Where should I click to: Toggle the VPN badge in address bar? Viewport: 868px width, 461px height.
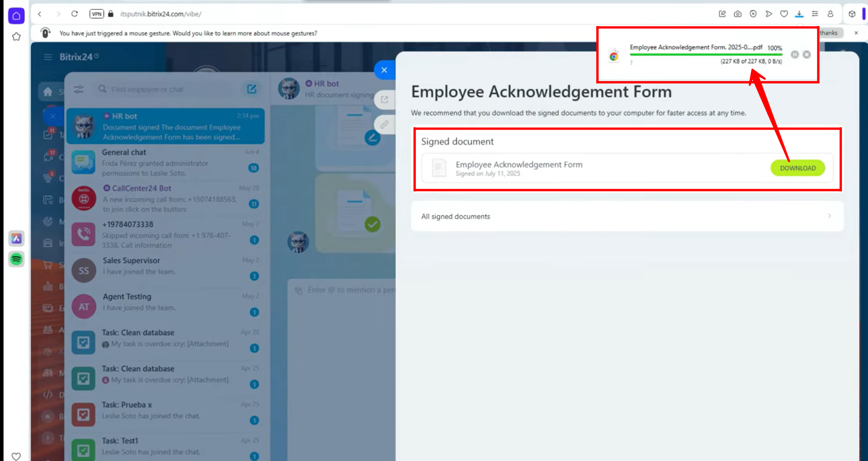point(96,14)
